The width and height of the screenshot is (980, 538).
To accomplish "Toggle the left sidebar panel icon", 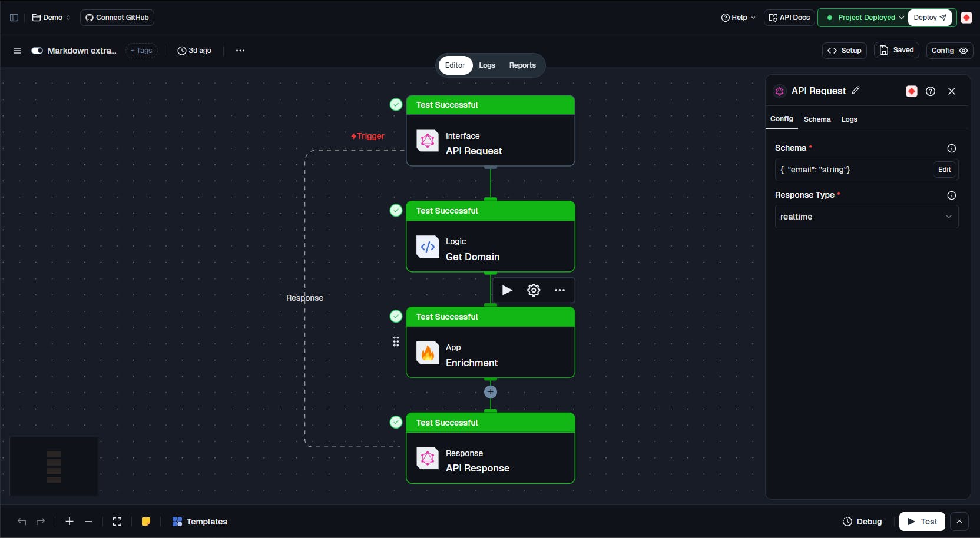I will point(14,18).
